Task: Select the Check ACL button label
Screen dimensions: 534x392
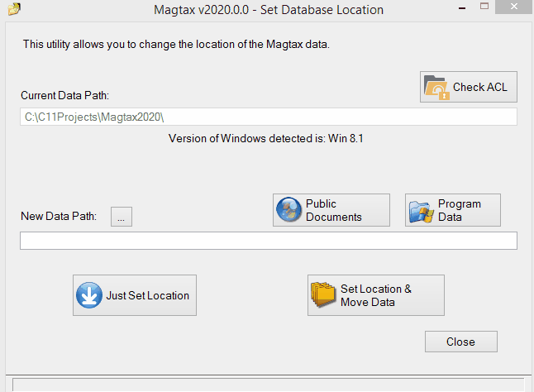Action: click(x=479, y=87)
